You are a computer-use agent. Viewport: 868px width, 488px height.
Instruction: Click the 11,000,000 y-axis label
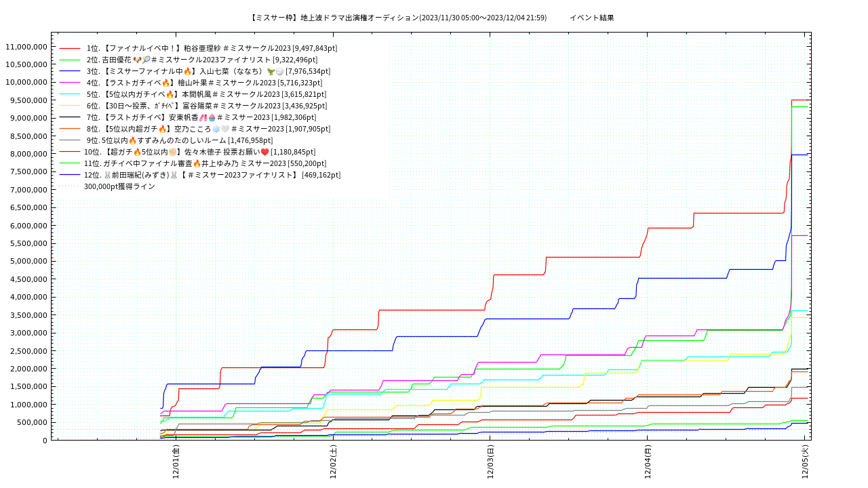(26, 47)
